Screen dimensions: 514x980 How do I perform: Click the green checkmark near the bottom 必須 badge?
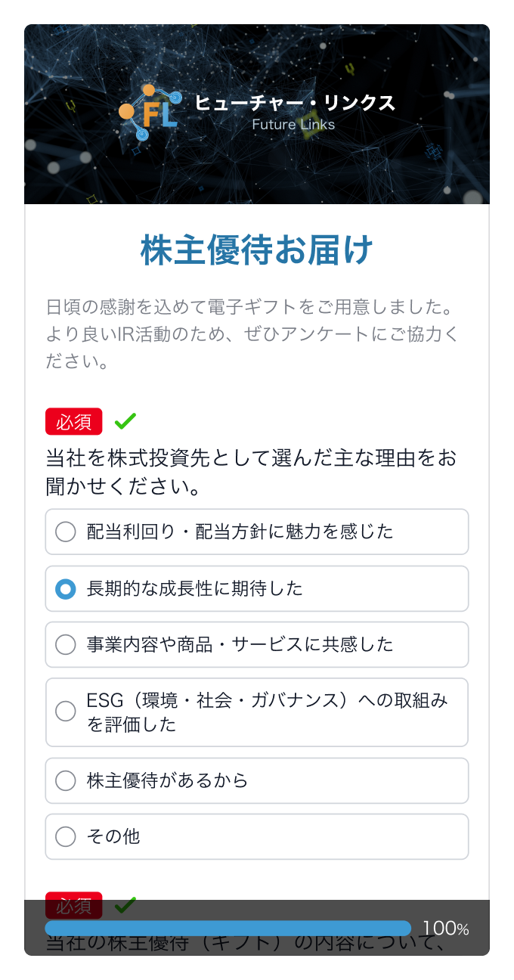pos(127,904)
